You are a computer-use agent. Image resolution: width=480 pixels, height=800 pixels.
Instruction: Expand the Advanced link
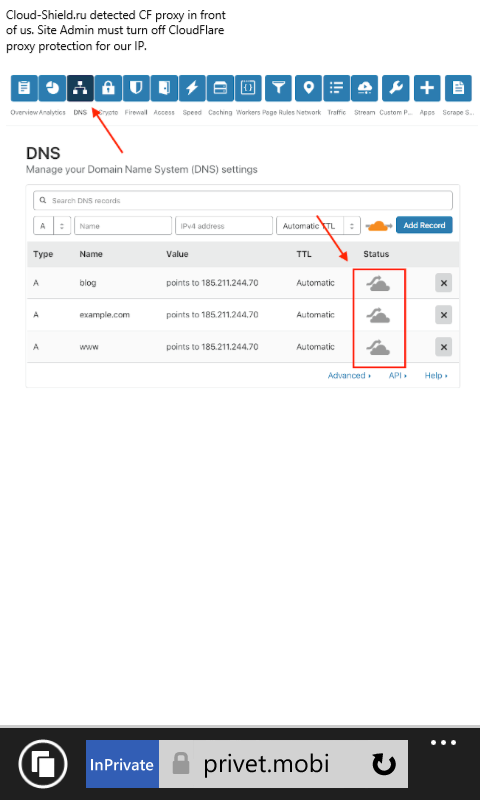[x=349, y=376]
